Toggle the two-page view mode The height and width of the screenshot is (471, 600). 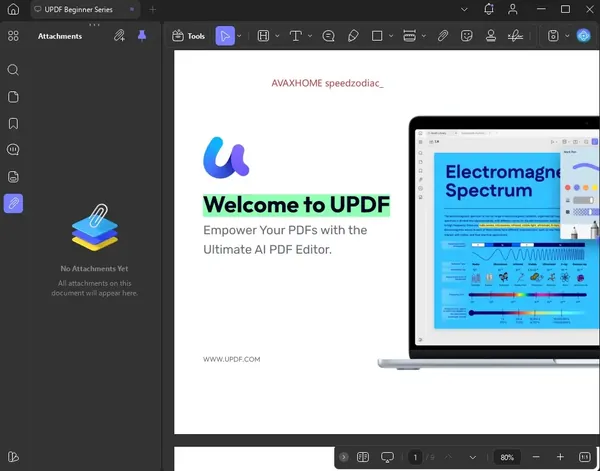pos(363,457)
